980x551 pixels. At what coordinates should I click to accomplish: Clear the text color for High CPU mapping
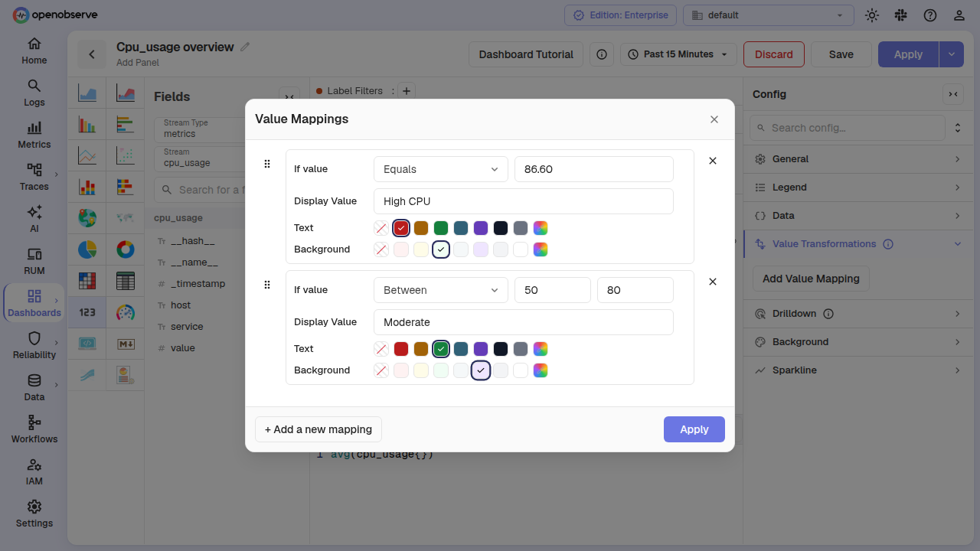381,228
